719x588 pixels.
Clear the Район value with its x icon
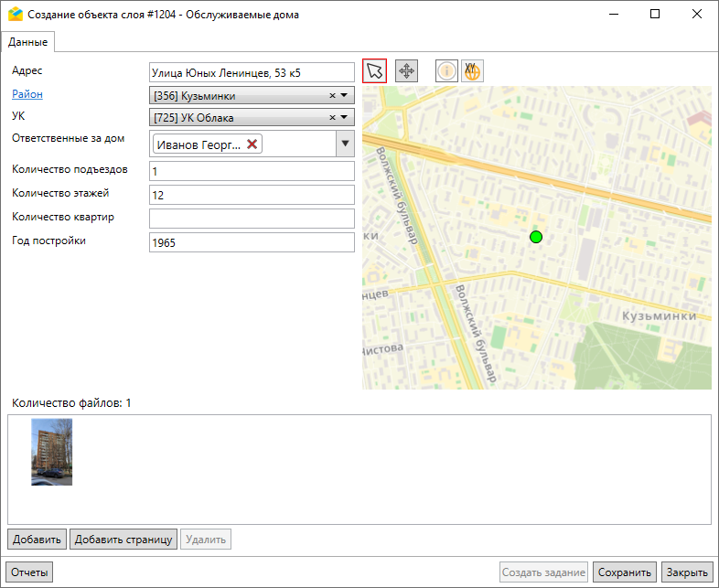click(333, 95)
